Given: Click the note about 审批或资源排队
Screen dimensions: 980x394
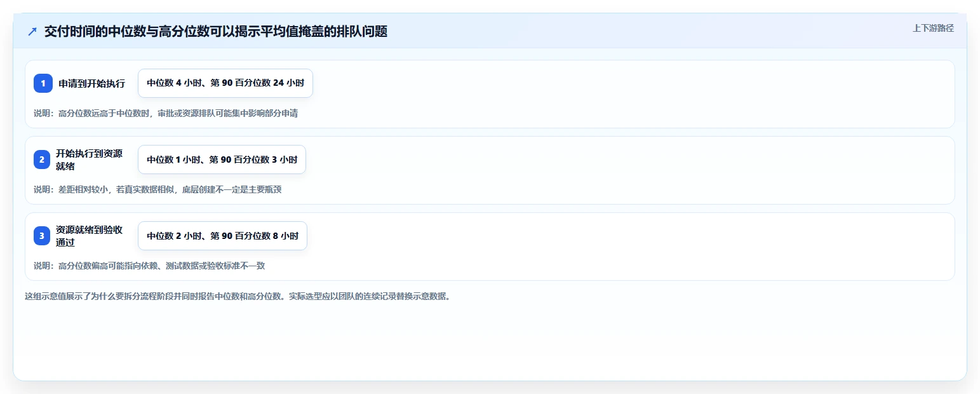Looking at the screenshot, I should (x=166, y=113).
